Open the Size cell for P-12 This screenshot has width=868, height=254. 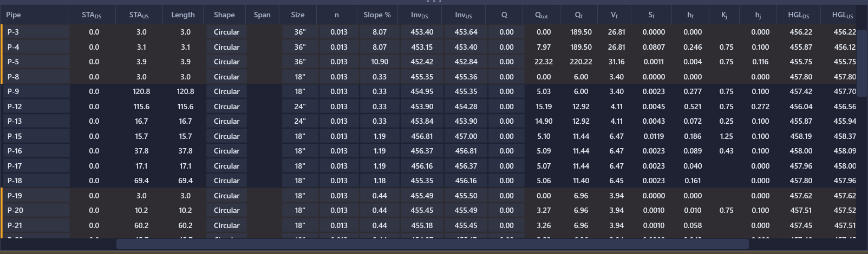[x=299, y=106]
